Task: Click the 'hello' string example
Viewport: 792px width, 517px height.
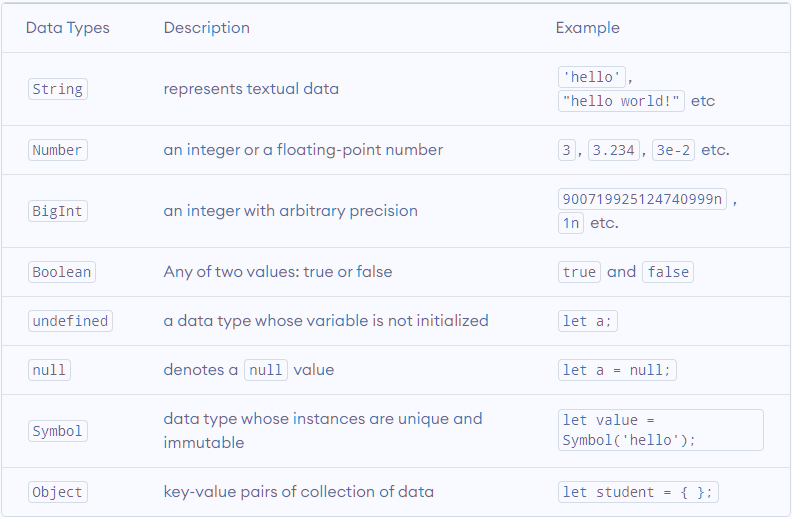Action: 591,77
